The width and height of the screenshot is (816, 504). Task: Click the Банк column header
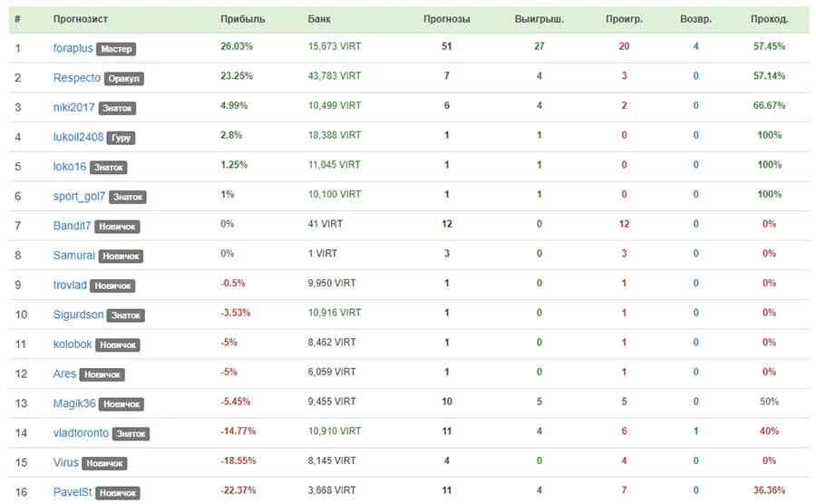(x=319, y=19)
